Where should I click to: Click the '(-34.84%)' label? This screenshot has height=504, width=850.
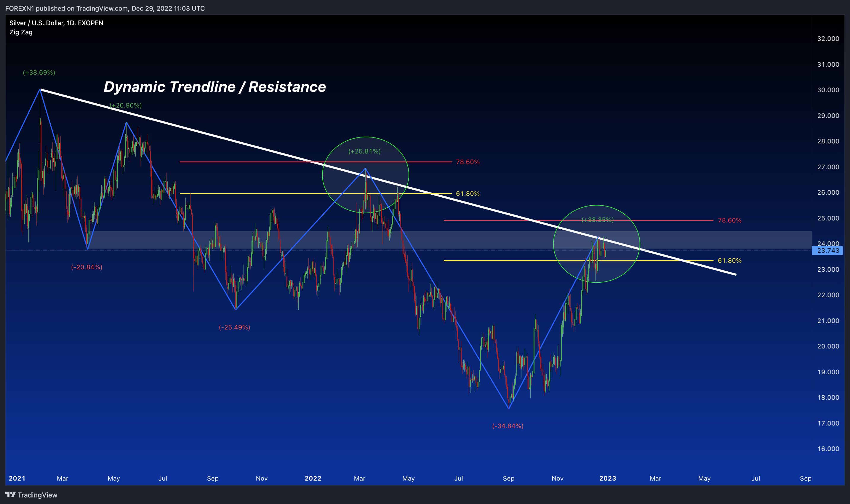pos(508,426)
